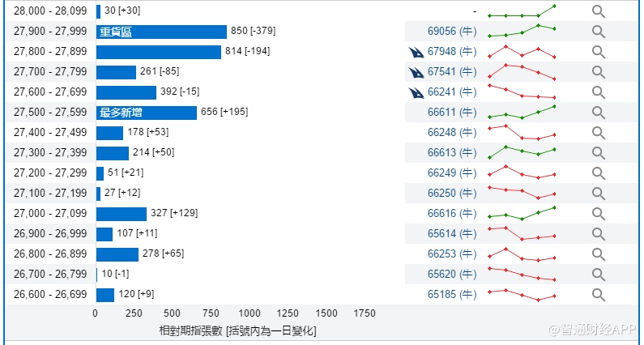Click warrant link 66253 (牛)
644x345 pixels.
coord(452,254)
